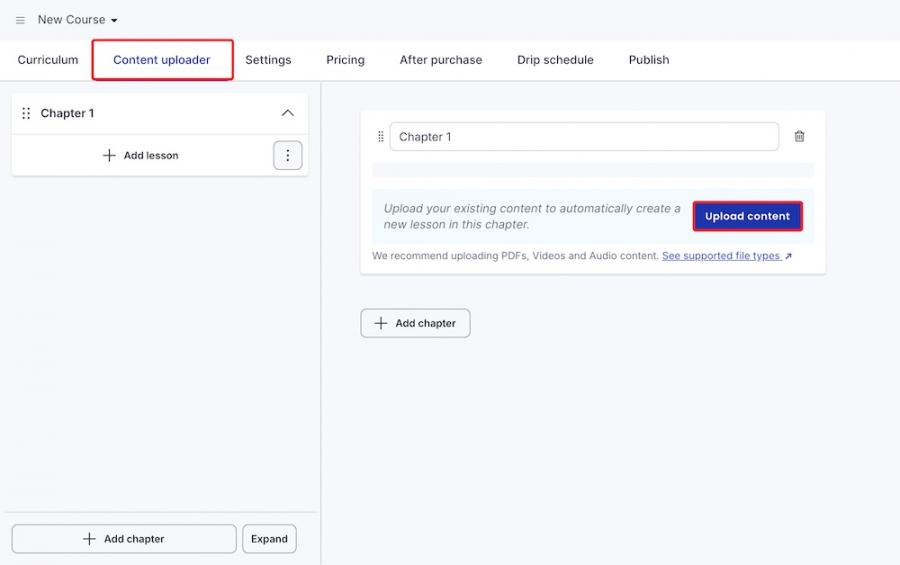Switch to the Curriculum tab
The width and height of the screenshot is (900, 565).
click(48, 60)
